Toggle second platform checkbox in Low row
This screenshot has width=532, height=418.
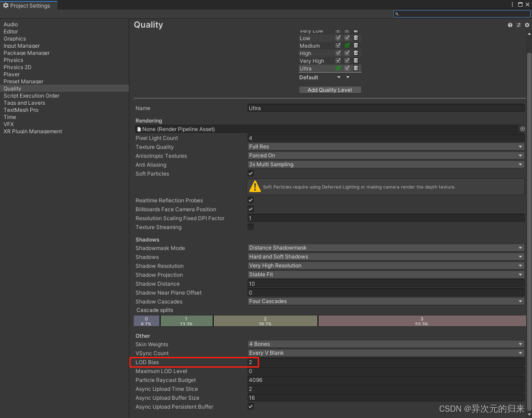tap(347, 38)
